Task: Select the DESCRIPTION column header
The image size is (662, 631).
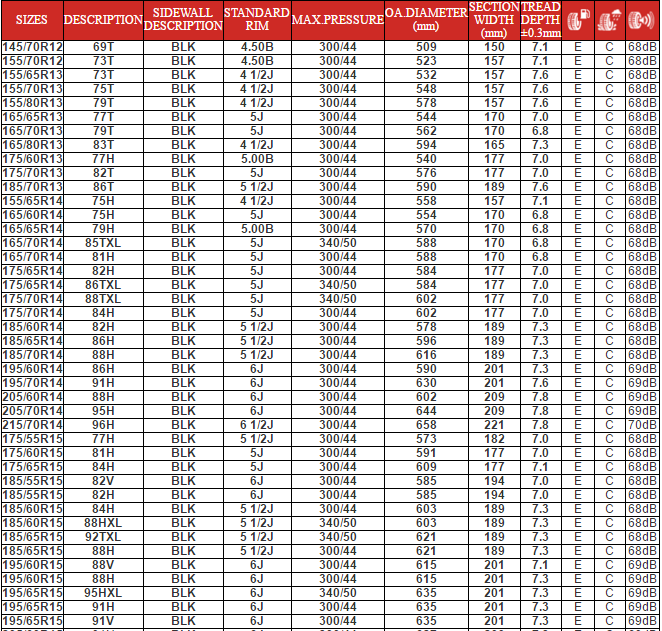Action: [103, 20]
